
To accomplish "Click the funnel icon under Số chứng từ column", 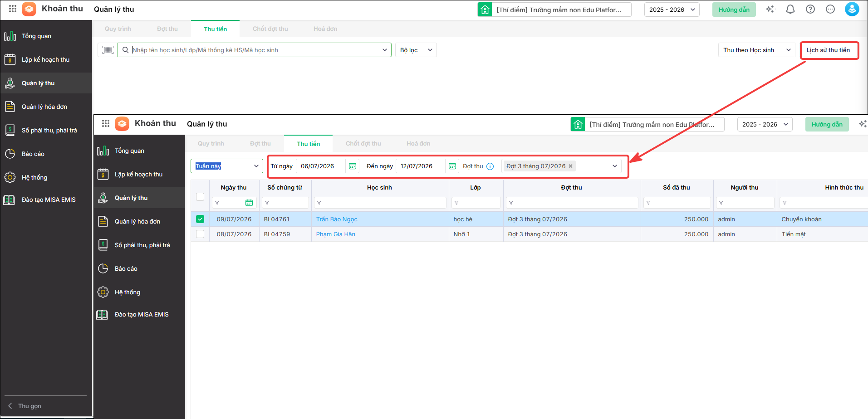I will [267, 203].
